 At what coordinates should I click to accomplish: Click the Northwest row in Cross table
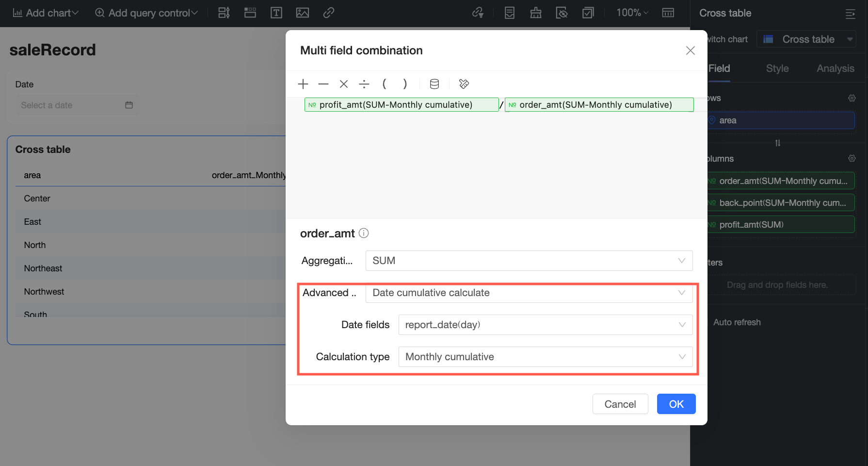(151, 292)
